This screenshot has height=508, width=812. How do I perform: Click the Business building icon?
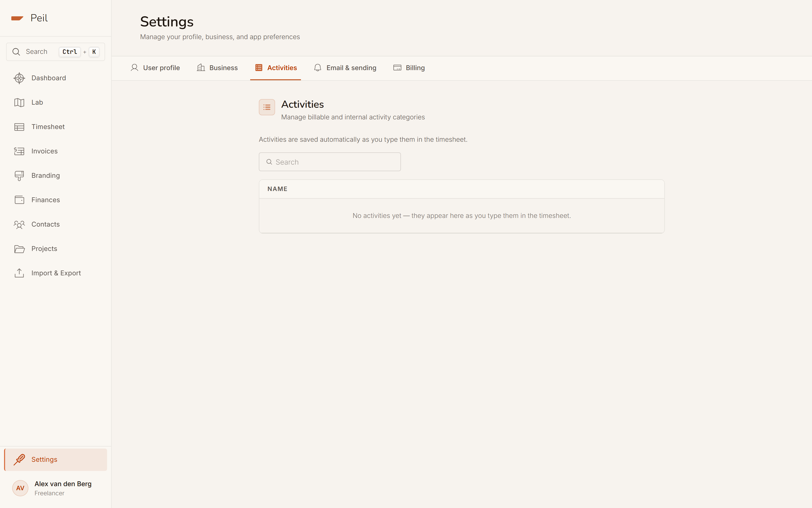[201, 68]
